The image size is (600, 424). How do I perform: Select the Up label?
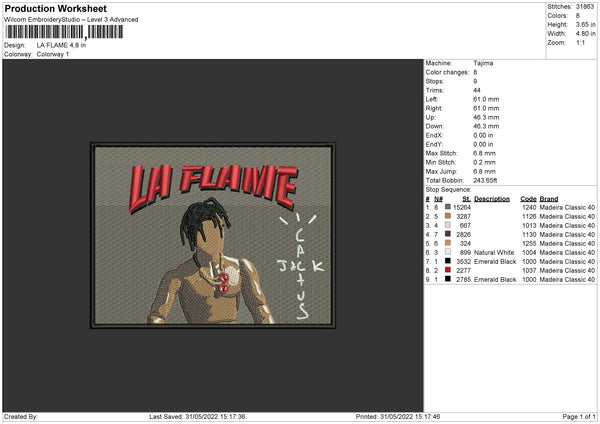pyautogui.click(x=430, y=117)
